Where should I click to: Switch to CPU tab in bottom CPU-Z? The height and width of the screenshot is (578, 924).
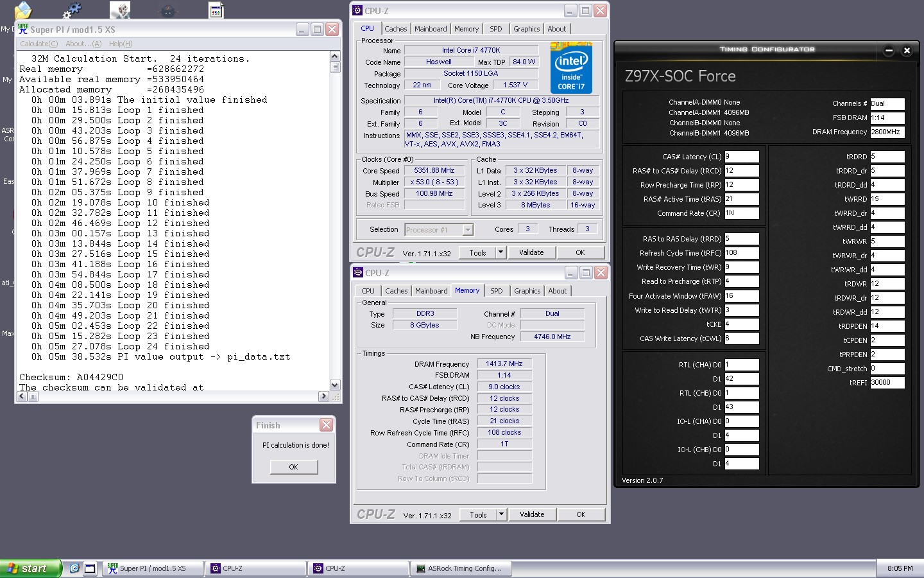368,291
